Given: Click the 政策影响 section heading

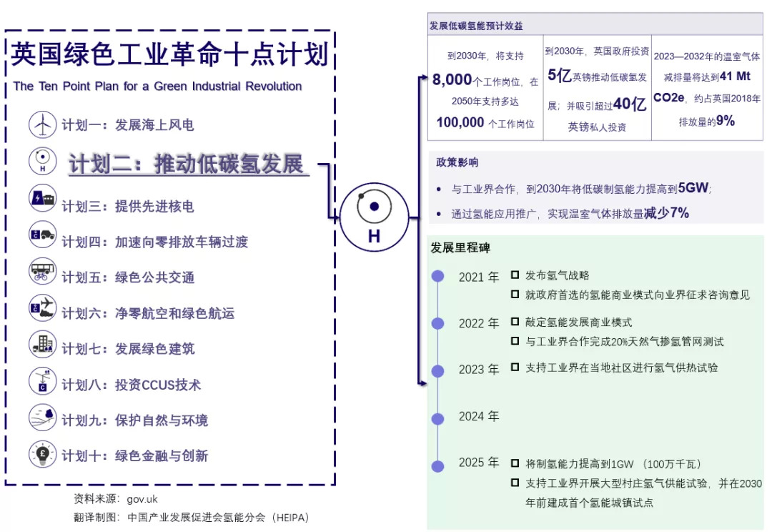Looking at the screenshot, I should coord(457,162).
